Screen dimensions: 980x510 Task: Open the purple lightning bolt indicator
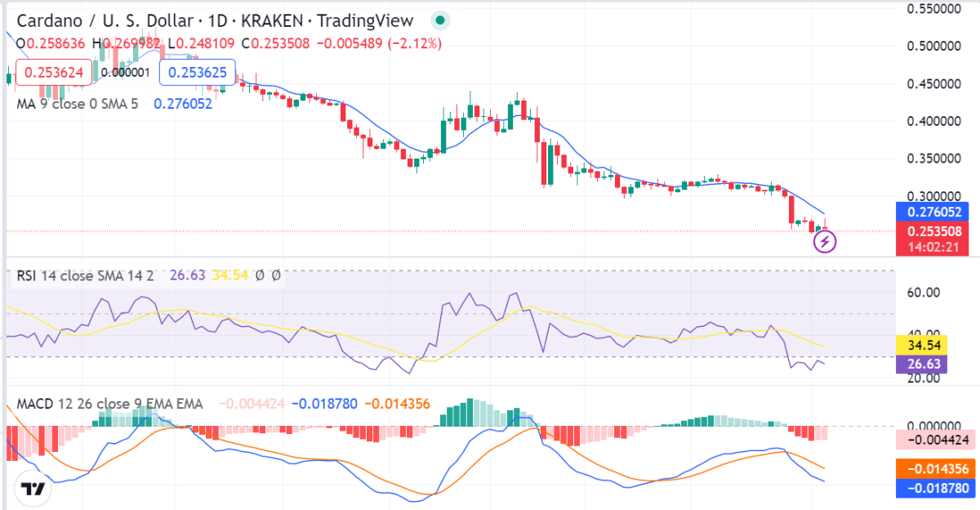[x=826, y=241]
